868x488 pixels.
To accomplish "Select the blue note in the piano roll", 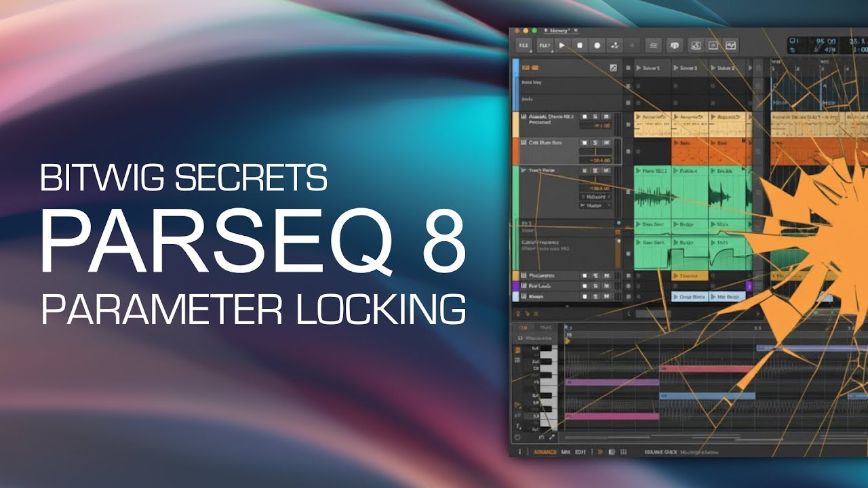I will (707, 395).
